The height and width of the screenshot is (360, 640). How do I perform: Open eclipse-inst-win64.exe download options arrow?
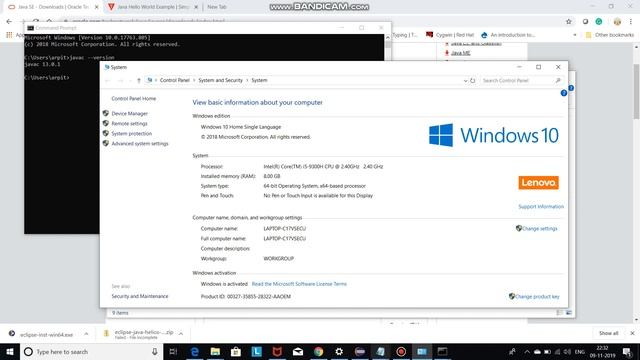[x=86, y=334]
